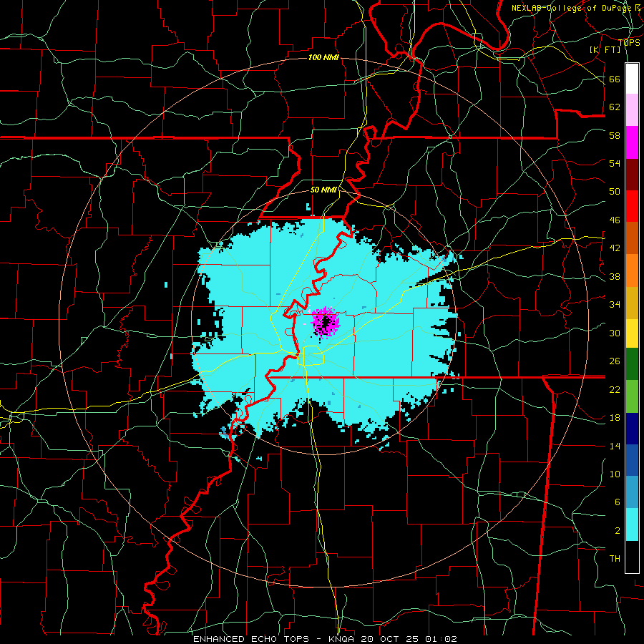Click the cyan 10 kft legend swatch
Viewport: 644px width, 644px height.
click(x=632, y=525)
